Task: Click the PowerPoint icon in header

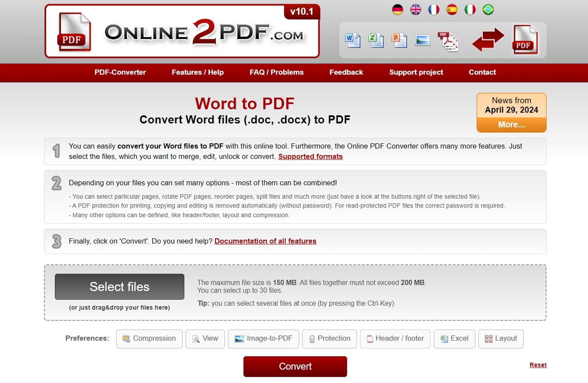Action: [x=399, y=40]
